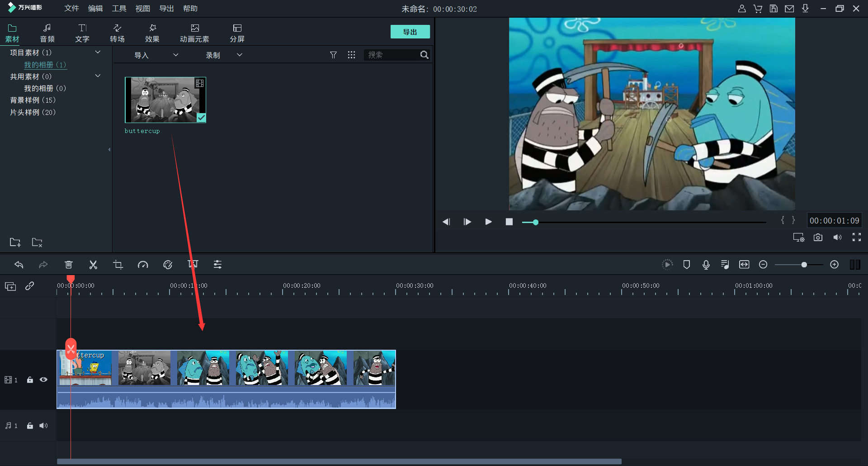Image resolution: width=868 pixels, height=466 pixels.
Task: Collapse the 项目素材 folder tree
Action: click(98, 52)
